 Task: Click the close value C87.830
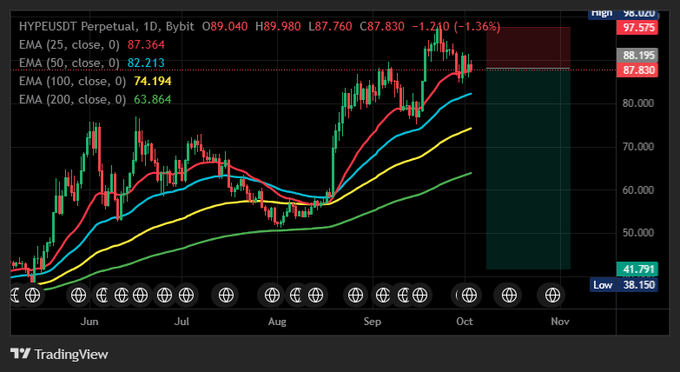click(382, 26)
